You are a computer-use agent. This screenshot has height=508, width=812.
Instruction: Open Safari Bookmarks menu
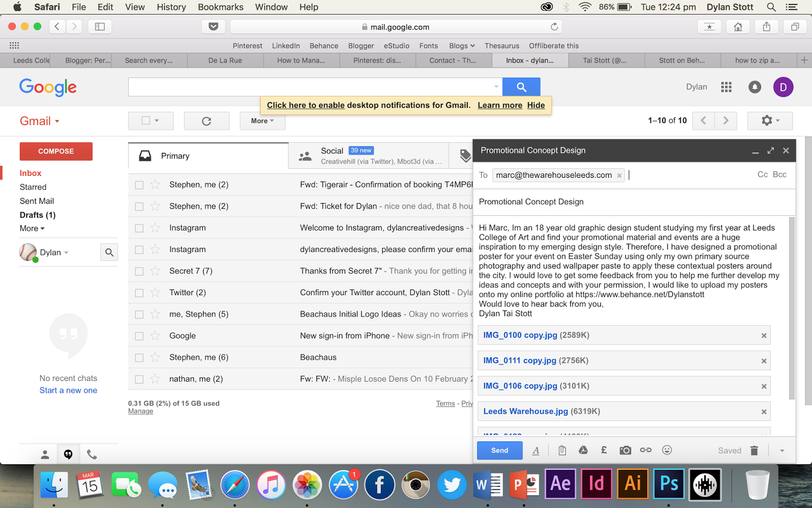tap(220, 7)
